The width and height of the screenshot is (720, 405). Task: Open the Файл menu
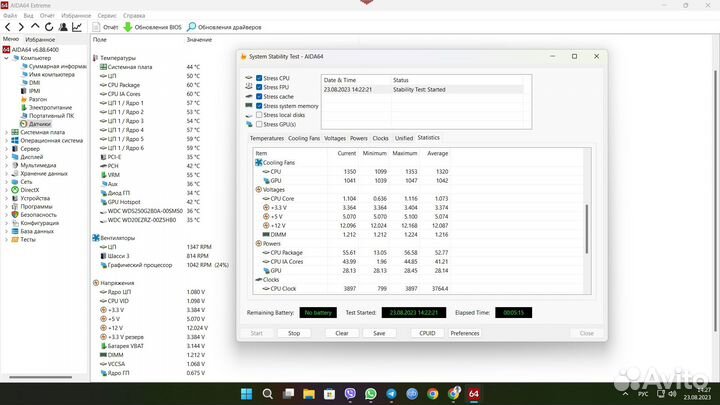(x=10, y=16)
